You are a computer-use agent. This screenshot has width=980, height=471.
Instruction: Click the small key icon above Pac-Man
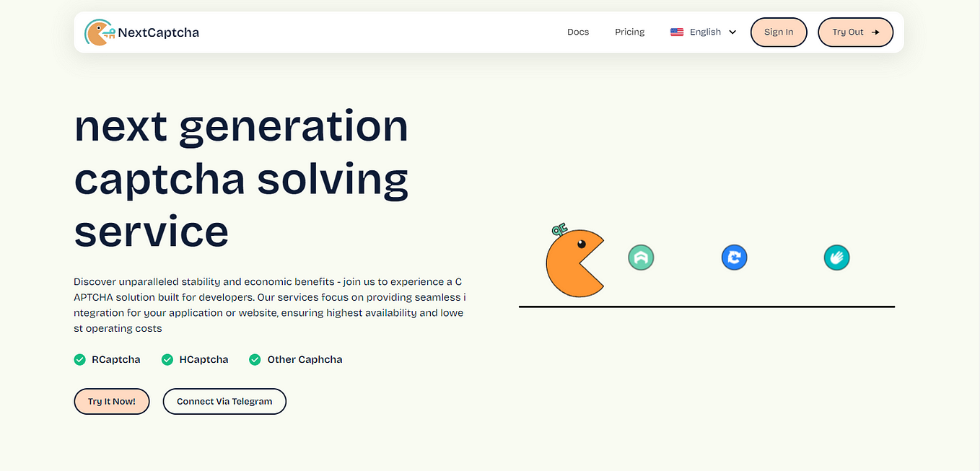[x=559, y=230]
